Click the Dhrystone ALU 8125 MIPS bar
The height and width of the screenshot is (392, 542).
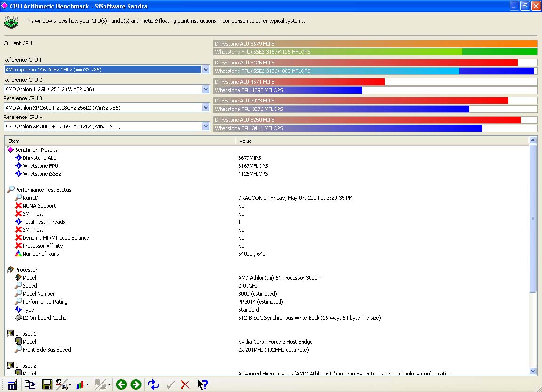pyautogui.click(x=375, y=63)
